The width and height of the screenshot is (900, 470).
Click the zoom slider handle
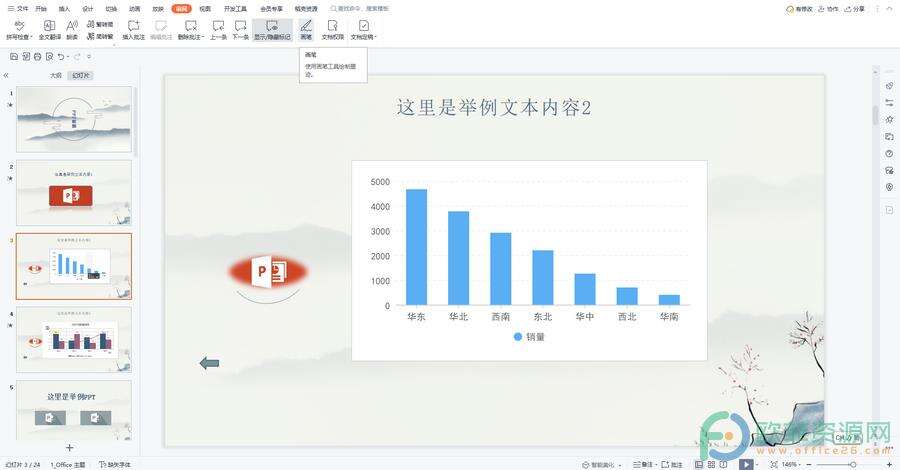point(853,464)
